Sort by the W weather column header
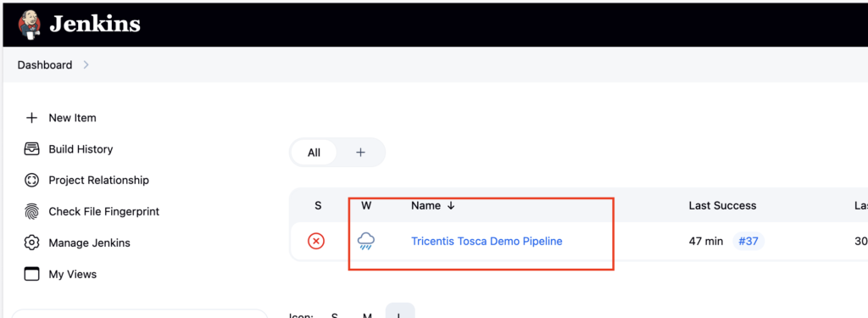 [x=366, y=205]
